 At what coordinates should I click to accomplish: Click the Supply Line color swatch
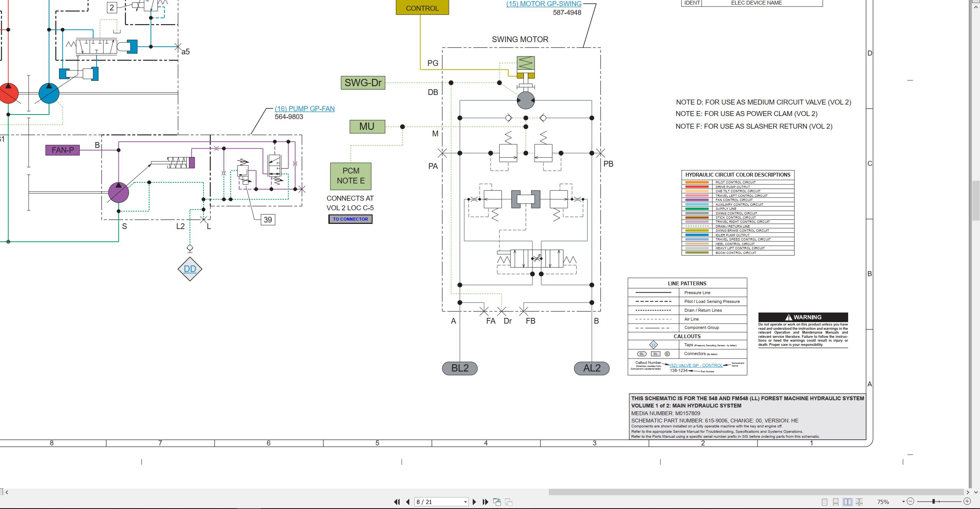point(697,209)
